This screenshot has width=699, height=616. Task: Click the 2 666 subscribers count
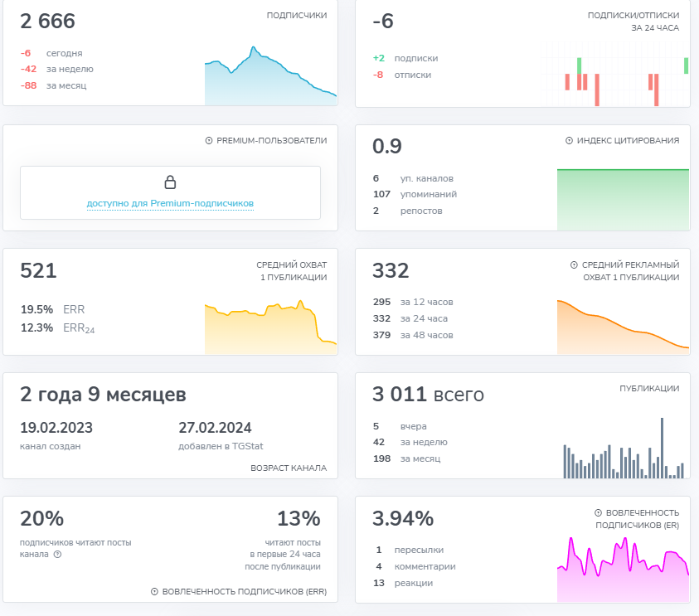(x=48, y=22)
